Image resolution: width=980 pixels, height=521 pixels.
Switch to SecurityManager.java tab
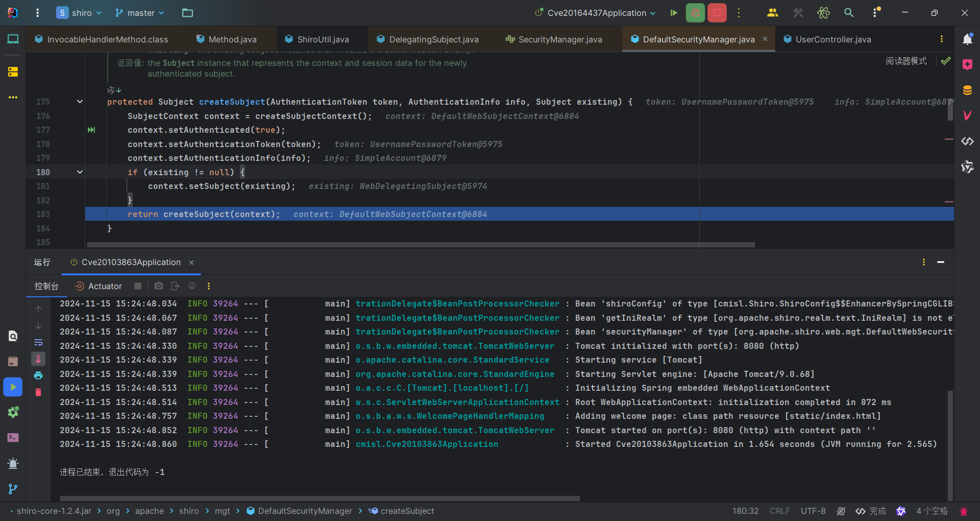click(x=554, y=39)
